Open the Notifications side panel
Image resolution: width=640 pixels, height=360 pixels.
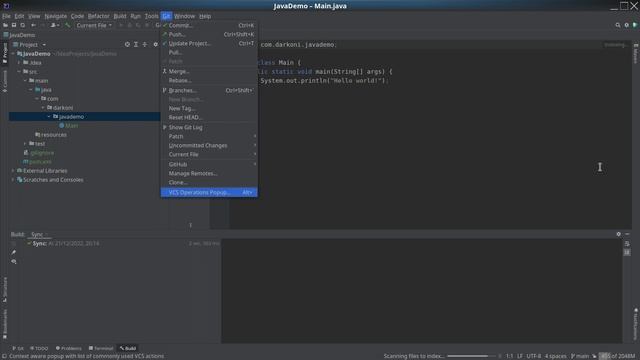coord(636,324)
